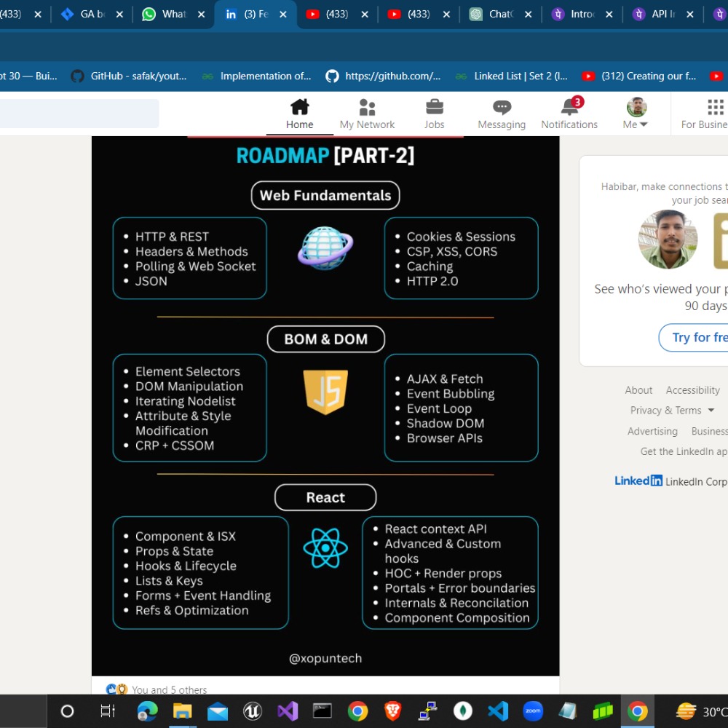Switch to the API PhonePe tab

(662, 14)
